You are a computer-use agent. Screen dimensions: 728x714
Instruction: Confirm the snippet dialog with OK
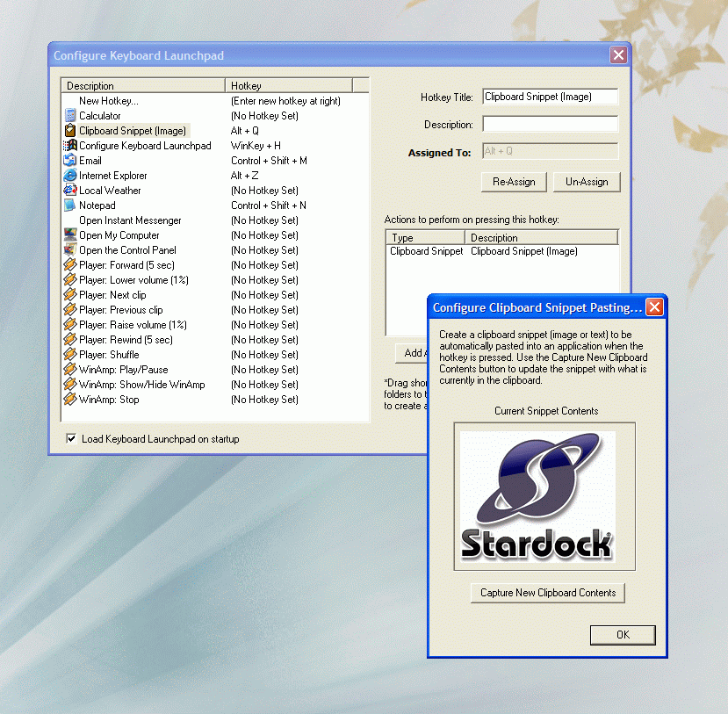click(x=623, y=635)
